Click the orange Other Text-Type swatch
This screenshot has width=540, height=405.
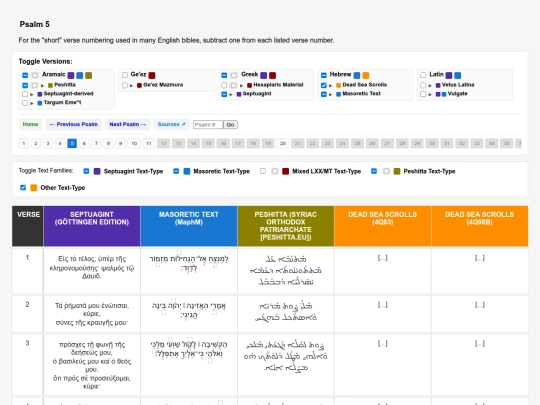34,188
